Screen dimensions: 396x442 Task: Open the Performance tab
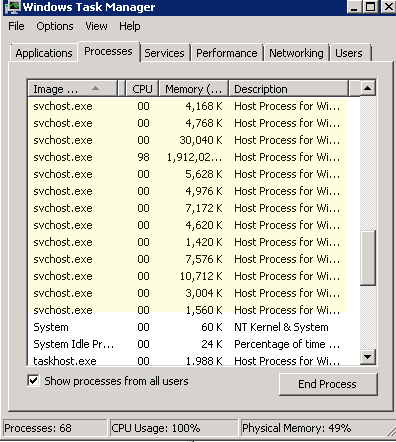pyautogui.click(x=227, y=53)
